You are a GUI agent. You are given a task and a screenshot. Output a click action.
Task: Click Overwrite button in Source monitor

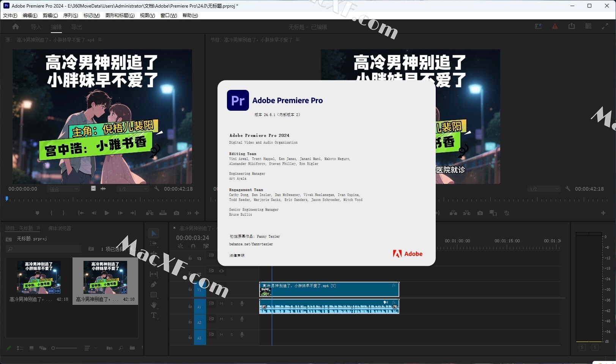(x=163, y=213)
